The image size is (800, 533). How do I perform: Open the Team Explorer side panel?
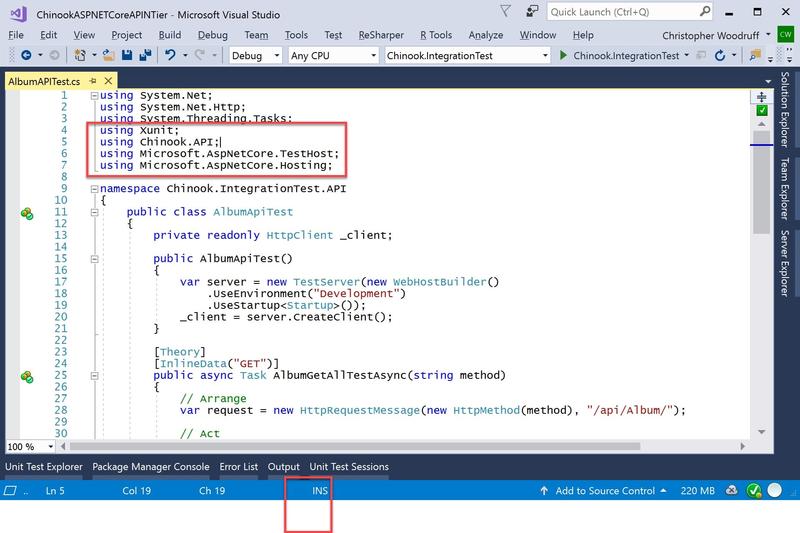(785, 188)
